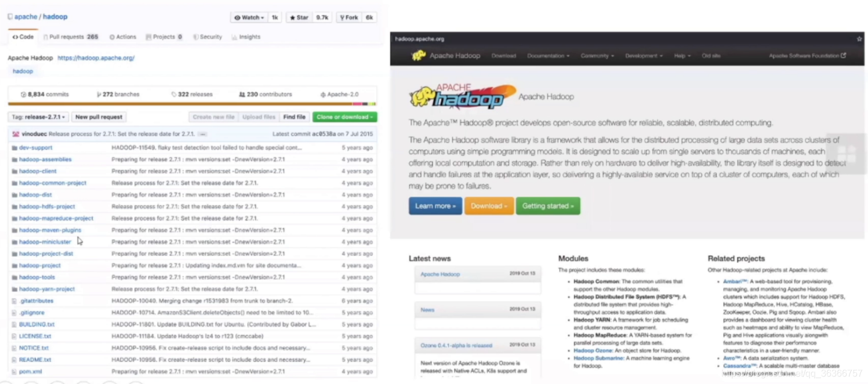This screenshot has height=384, width=868.
Task: Open the https://hadoop.apache.org/ link
Action: pyautogui.click(x=96, y=58)
